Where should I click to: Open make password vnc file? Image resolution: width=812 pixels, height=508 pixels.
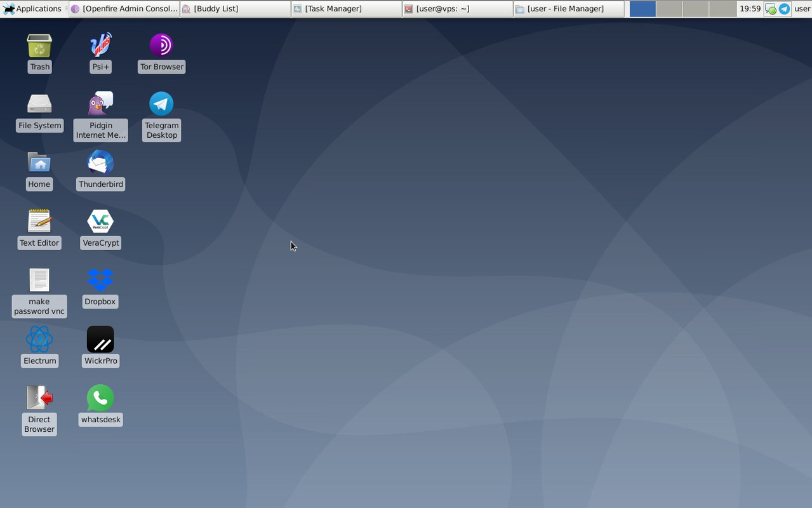[x=39, y=281]
